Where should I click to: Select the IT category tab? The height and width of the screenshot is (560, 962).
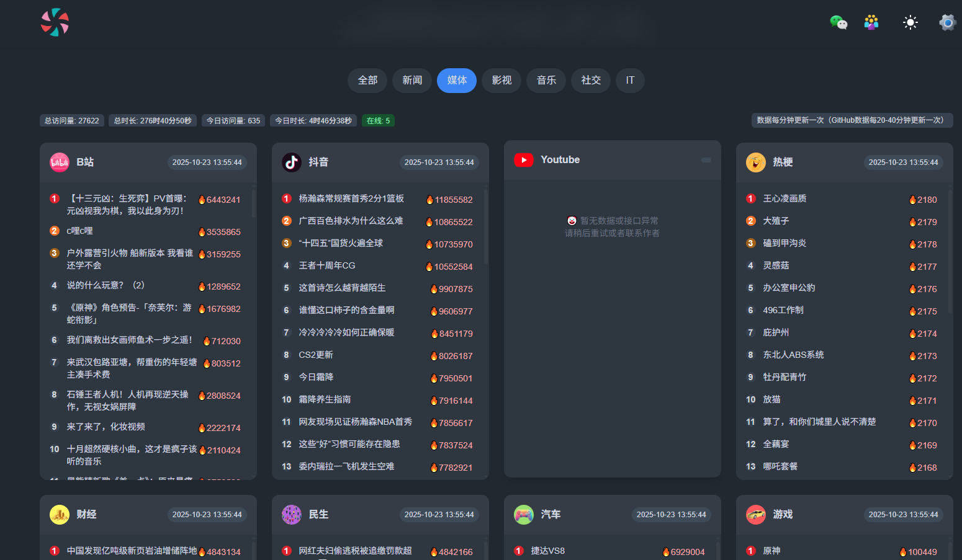(x=630, y=81)
